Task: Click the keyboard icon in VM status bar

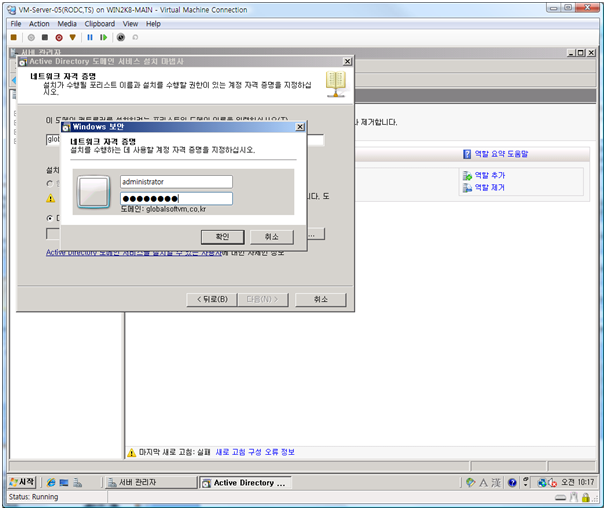Action: pyautogui.click(x=560, y=498)
